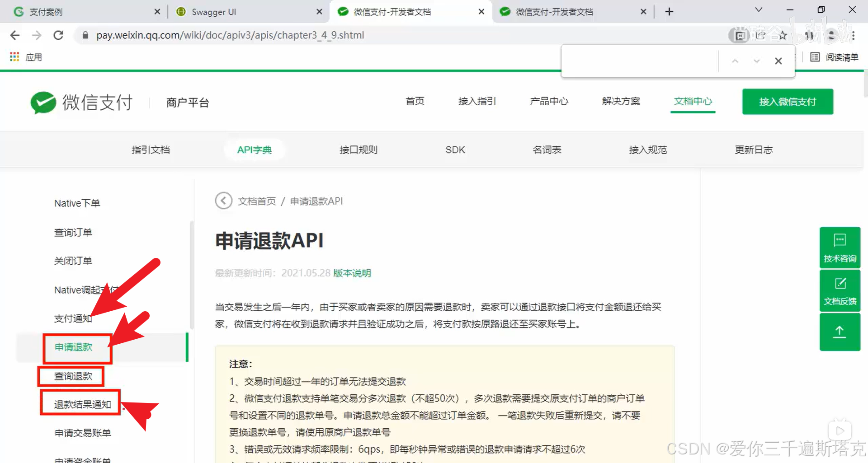This screenshot has width=868, height=463.
Task: Open 支付通知 in the sidebar
Action: point(73,318)
